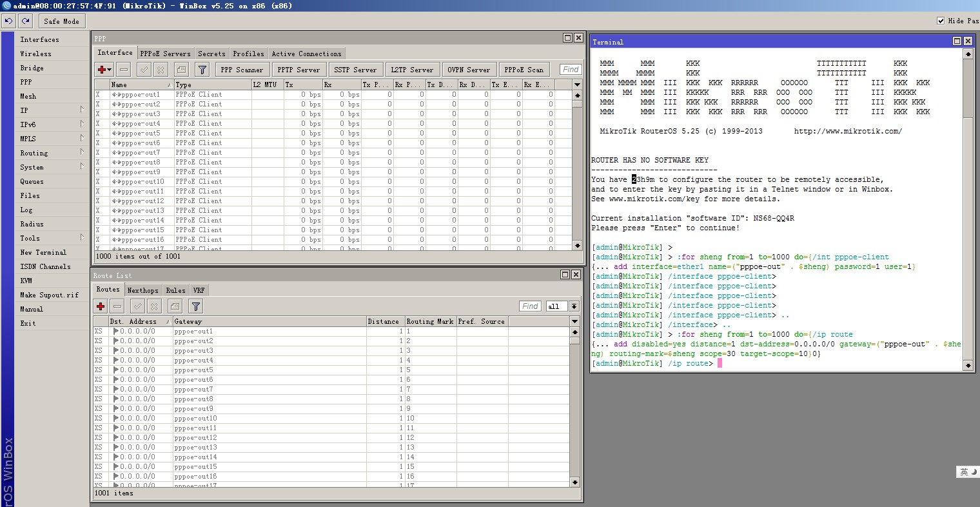Switch to the Secrets tab
Viewport: 980px width, 507px height.
pos(211,54)
